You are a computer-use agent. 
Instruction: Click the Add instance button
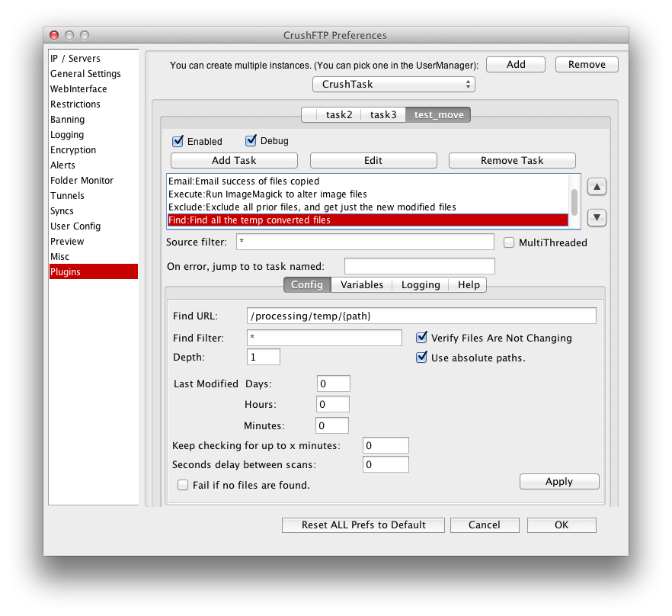(x=516, y=64)
